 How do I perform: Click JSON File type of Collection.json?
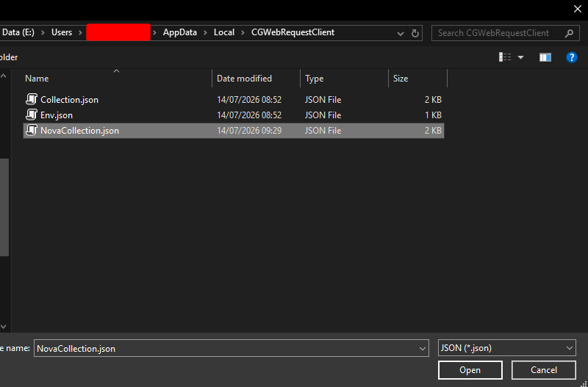[x=323, y=100]
